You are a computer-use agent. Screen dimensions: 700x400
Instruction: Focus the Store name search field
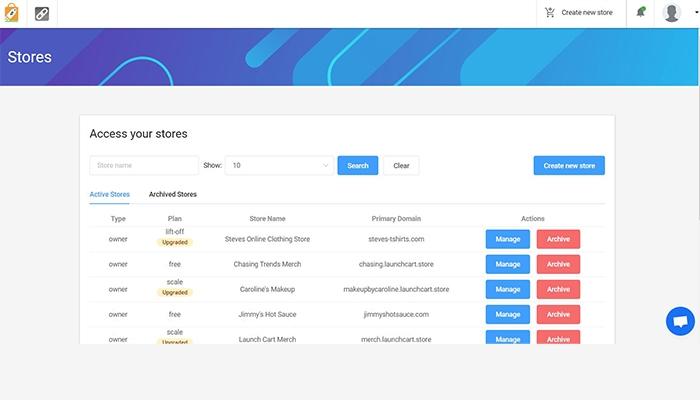coord(144,165)
